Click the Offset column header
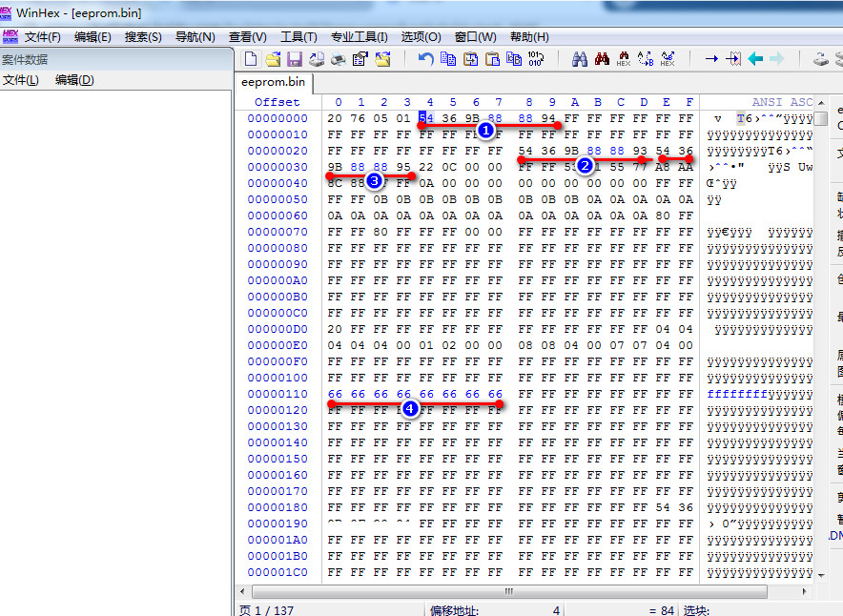The image size is (843, 616). coord(277,102)
